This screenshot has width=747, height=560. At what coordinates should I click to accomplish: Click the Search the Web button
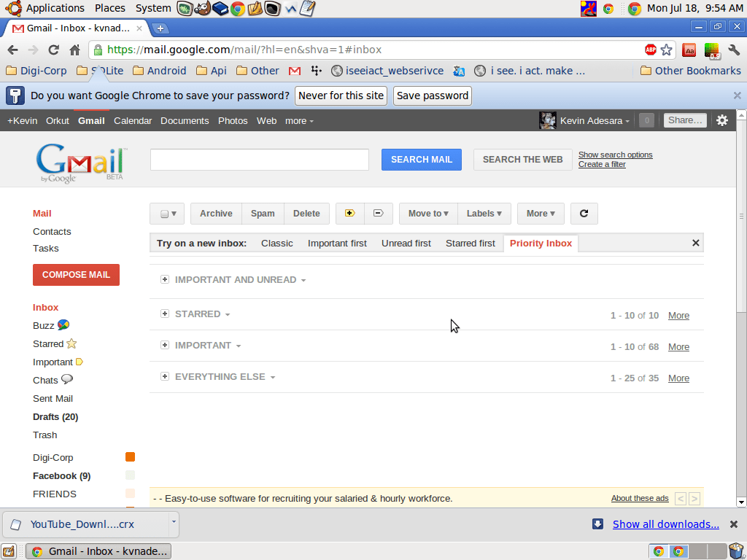tap(522, 160)
